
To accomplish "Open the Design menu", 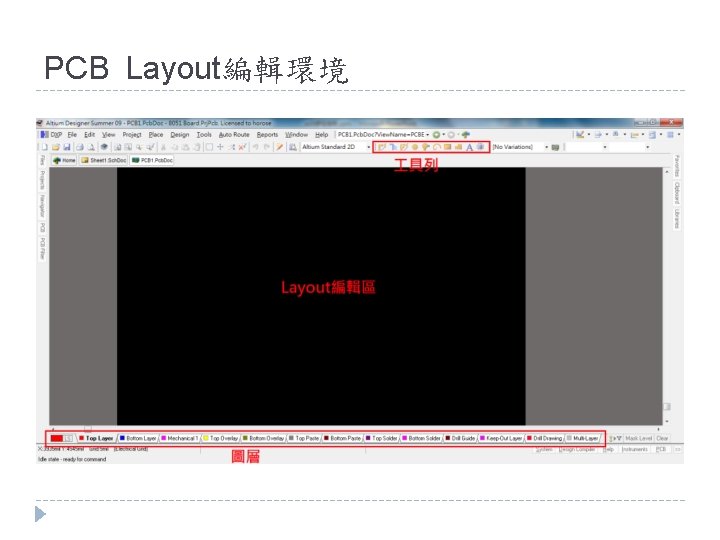I will coord(180,135).
